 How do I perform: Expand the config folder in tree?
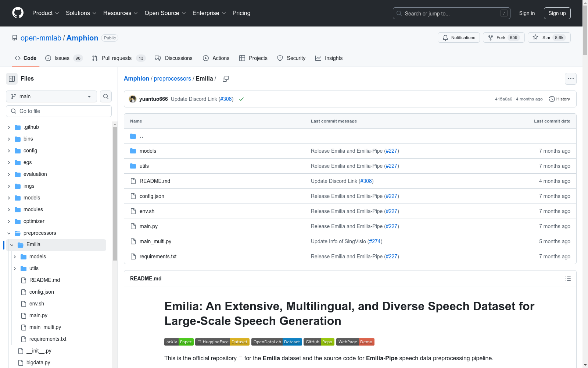(x=9, y=151)
